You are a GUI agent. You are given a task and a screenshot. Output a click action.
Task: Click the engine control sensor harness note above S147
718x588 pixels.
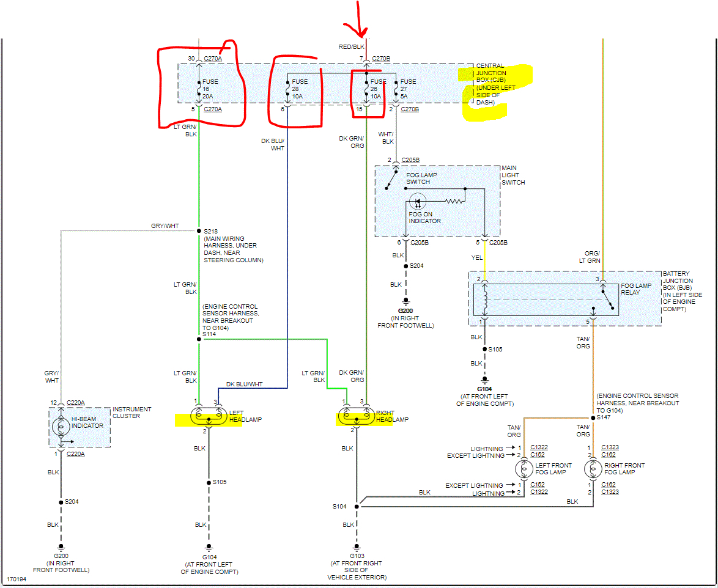tap(637, 403)
